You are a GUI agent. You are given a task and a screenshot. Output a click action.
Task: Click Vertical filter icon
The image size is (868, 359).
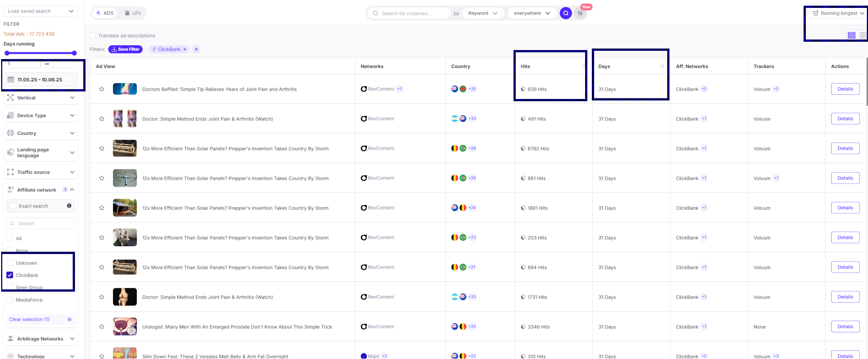(11, 98)
